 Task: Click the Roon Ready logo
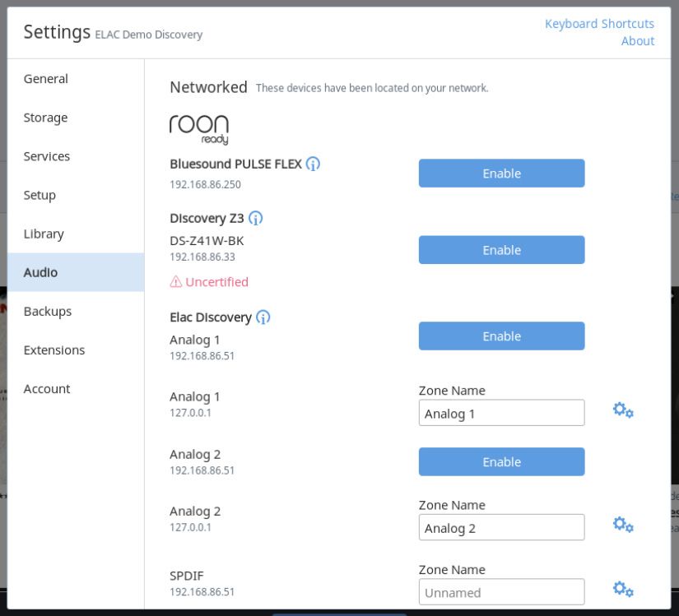coord(199,129)
